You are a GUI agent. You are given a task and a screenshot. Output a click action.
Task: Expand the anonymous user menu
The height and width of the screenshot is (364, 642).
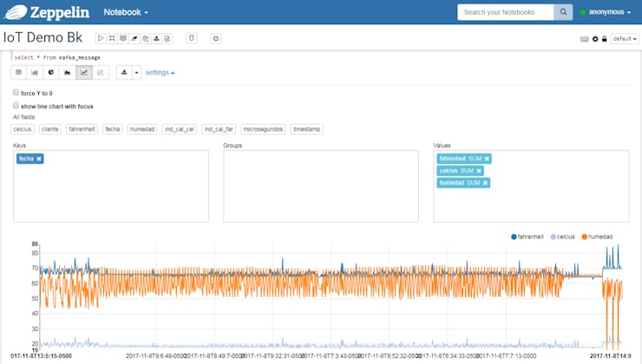click(611, 12)
